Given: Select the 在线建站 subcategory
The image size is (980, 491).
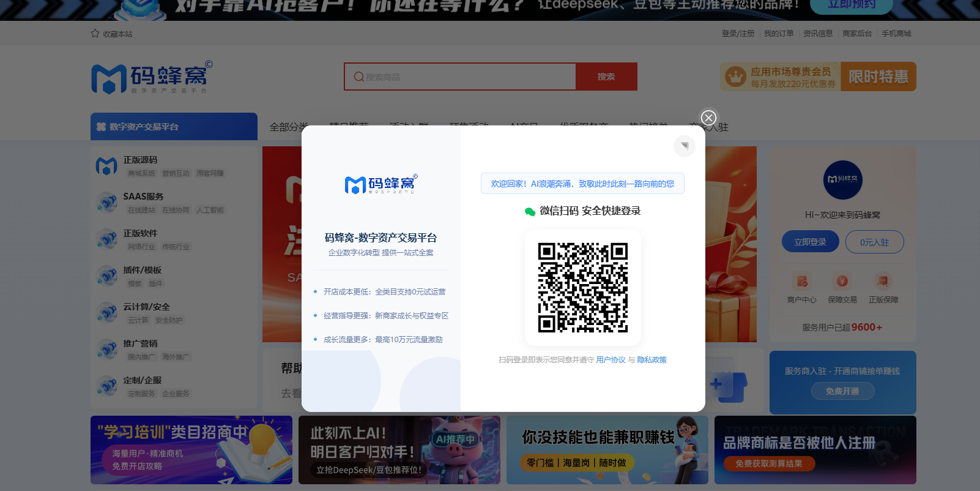Looking at the screenshot, I should 141,210.
